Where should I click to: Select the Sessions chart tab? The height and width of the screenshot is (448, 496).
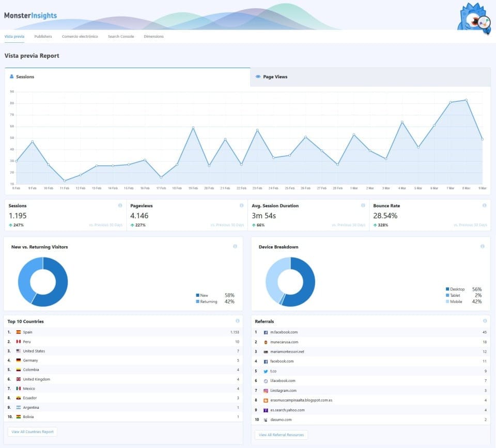click(x=128, y=77)
